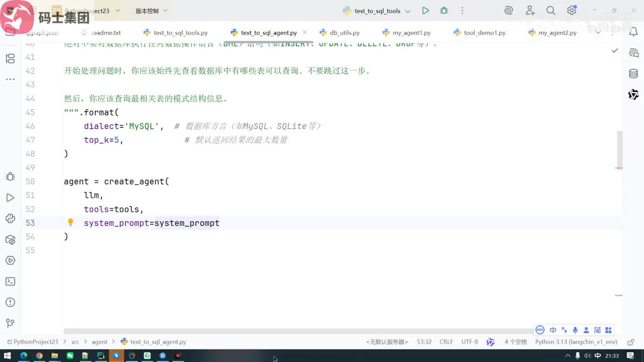The height and width of the screenshot is (362, 644).
Task: Switch to test_to_sql_tools.py tab
Action: (x=176, y=33)
